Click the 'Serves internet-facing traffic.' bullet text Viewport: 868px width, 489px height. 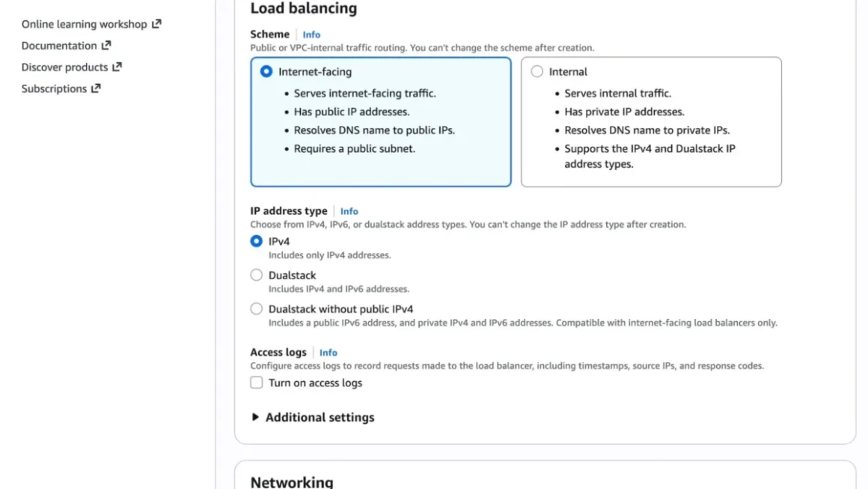tap(365, 94)
